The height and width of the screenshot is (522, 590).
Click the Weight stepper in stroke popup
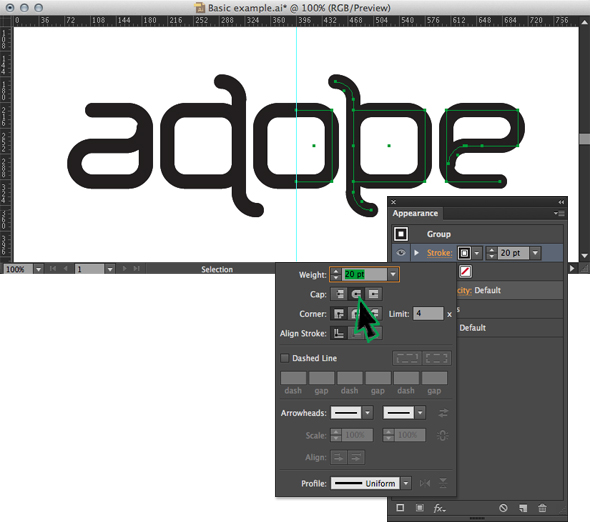click(x=336, y=274)
